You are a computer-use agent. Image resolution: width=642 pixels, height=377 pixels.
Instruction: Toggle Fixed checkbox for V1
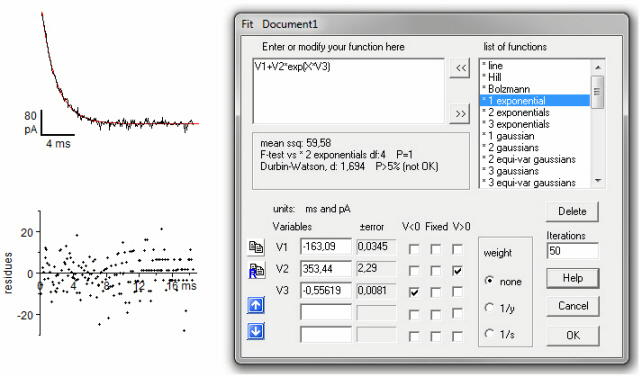click(436, 249)
